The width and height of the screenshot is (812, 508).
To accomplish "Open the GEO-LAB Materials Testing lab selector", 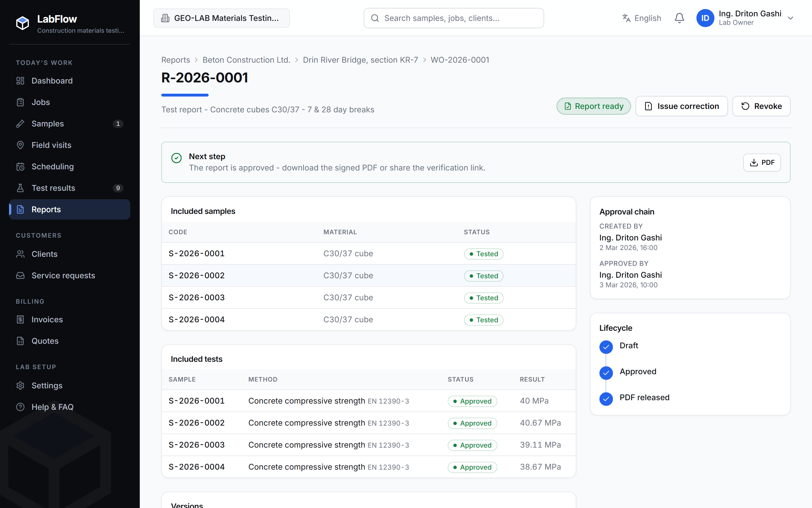I will pos(221,18).
